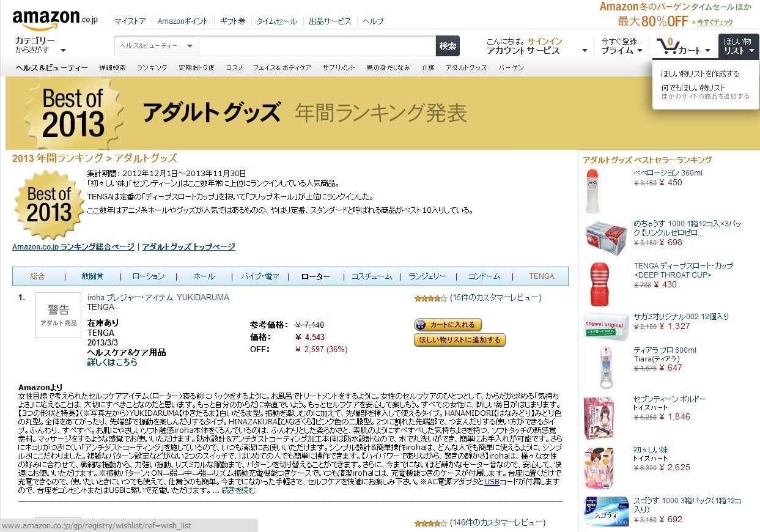Click the 検索 search button
Image resolution: width=760 pixels, height=532 pixels.
(448, 46)
